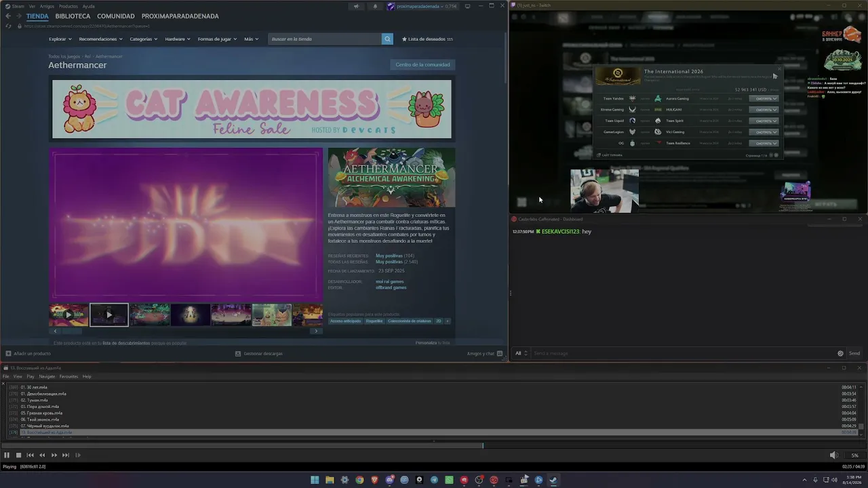Viewport: 868px width, 488px height.
Task: Expand the proximaparadadenada account dropdown
Action: click(421, 6)
